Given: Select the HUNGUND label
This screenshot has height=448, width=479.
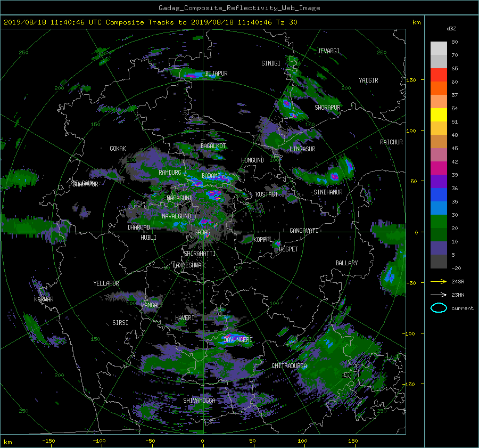Looking at the screenshot, I should pos(252,160).
